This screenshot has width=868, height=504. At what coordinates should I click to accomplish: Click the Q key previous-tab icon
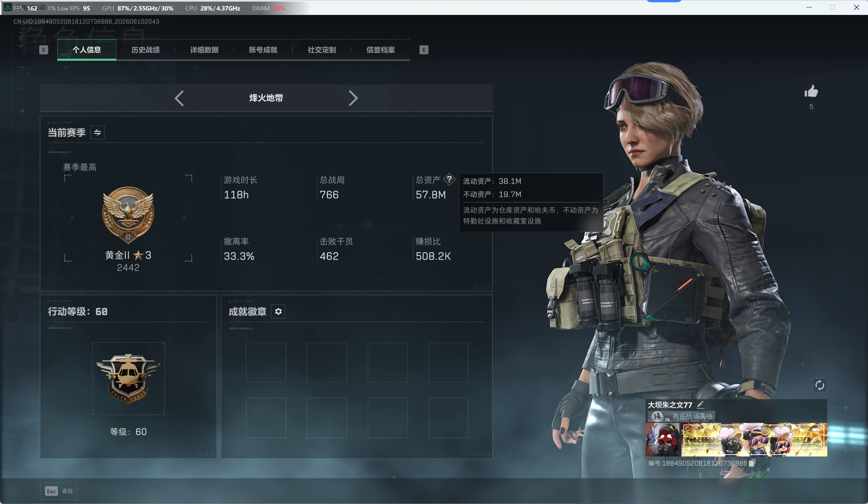[43, 50]
